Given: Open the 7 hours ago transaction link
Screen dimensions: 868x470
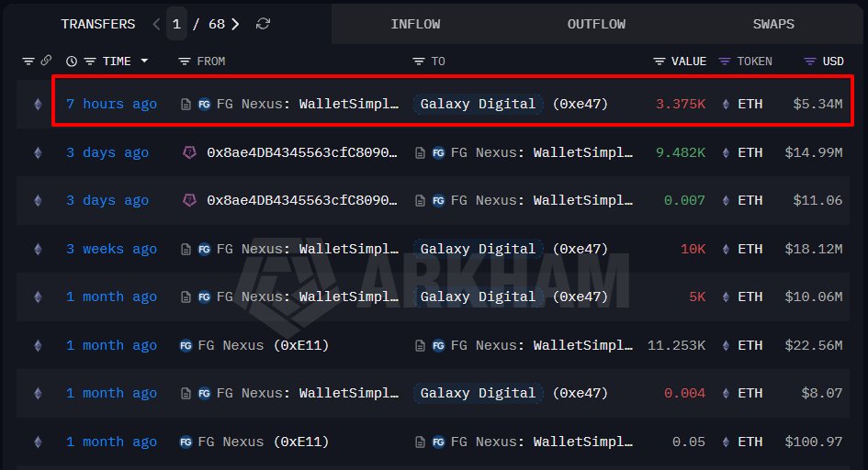Looking at the screenshot, I should [111, 104].
